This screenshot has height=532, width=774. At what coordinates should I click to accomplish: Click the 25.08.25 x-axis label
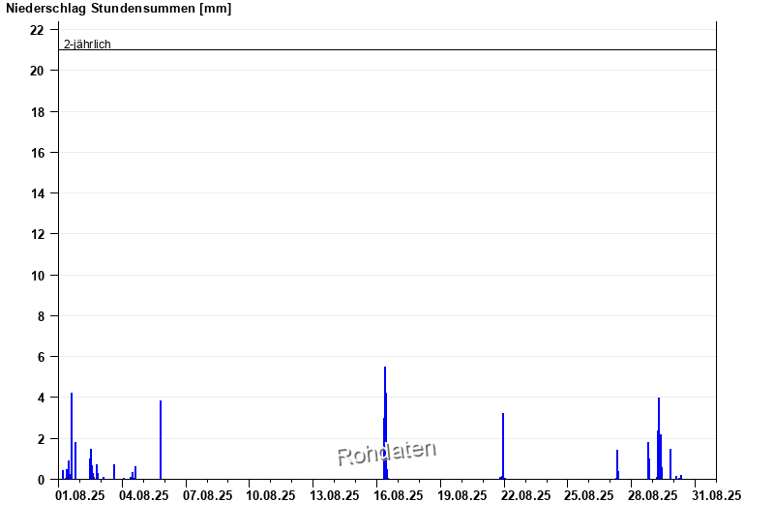click(589, 495)
